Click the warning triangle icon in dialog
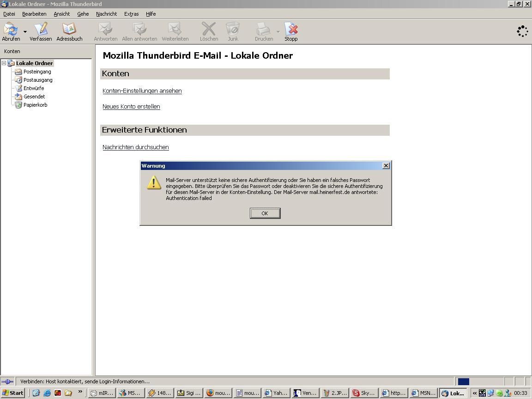Image resolution: width=532 pixels, height=399 pixels. pyautogui.click(x=154, y=182)
